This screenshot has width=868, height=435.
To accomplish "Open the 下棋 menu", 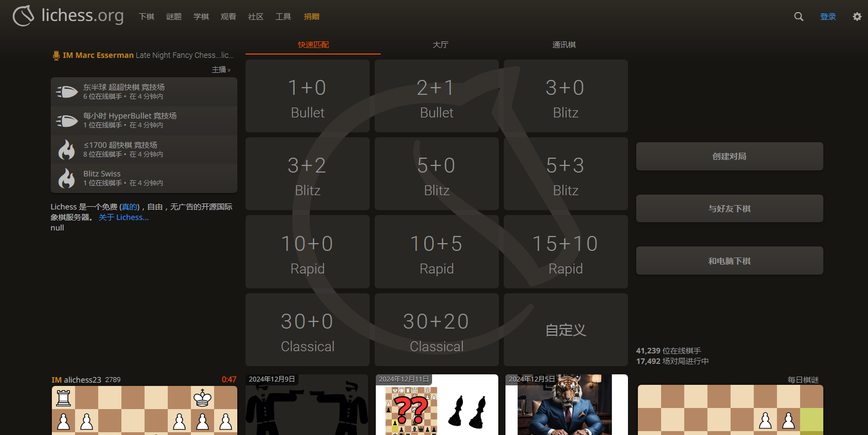I will [x=146, y=17].
